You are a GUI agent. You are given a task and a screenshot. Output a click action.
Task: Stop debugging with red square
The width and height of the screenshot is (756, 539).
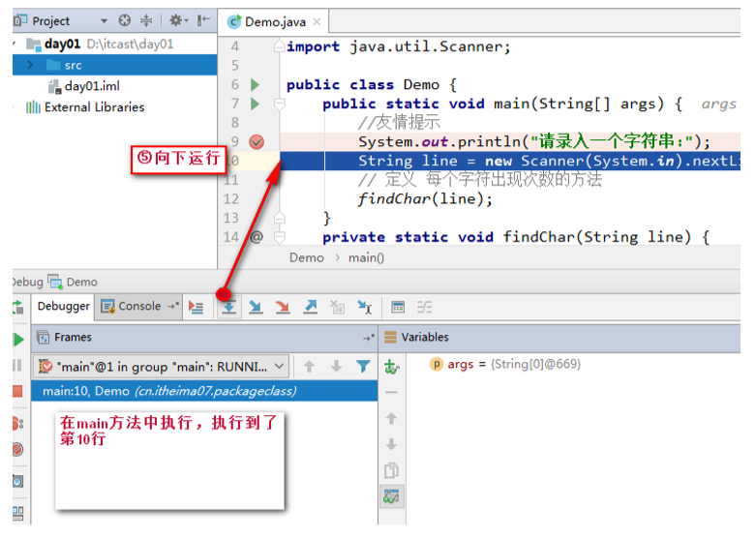pyautogui.click(x=17, y=391)
